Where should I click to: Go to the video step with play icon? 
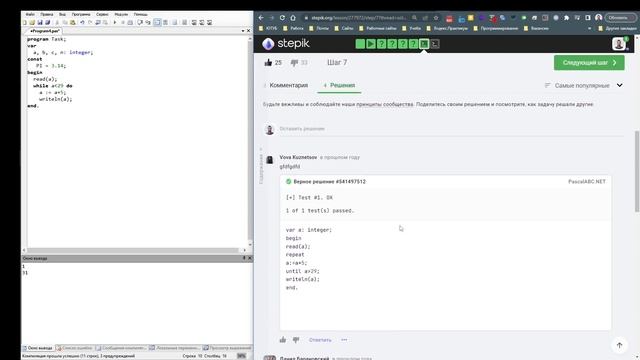371,44
